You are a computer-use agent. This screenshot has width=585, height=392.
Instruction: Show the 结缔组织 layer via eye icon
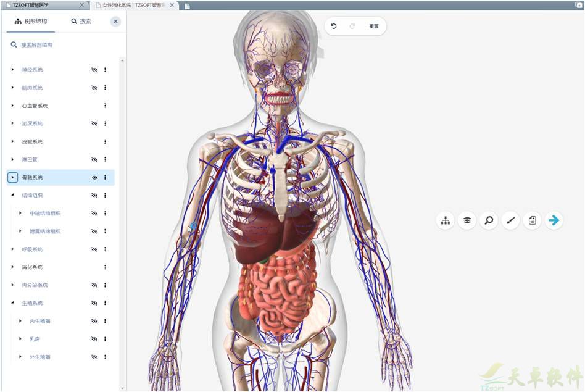tap(94, 195)
